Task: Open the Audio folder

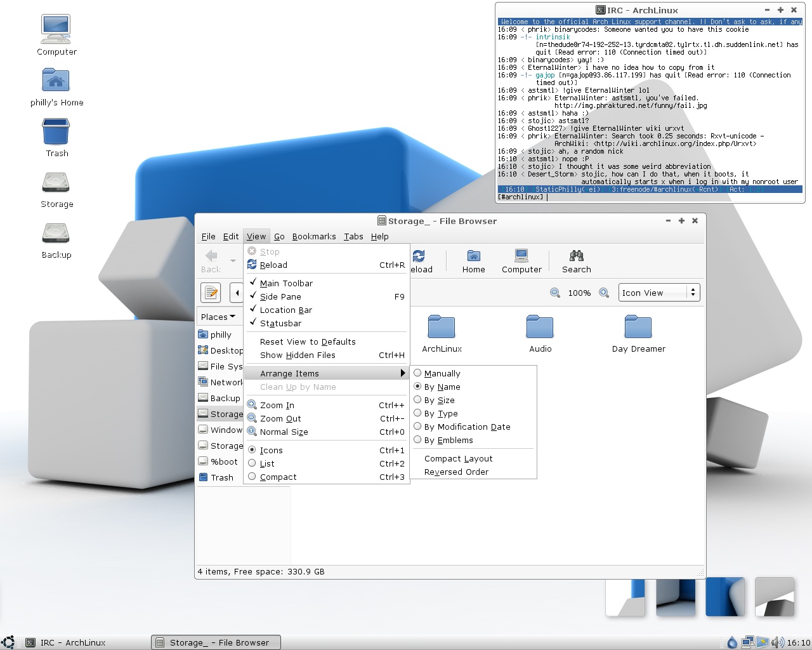Action: [x=540, y=334]
